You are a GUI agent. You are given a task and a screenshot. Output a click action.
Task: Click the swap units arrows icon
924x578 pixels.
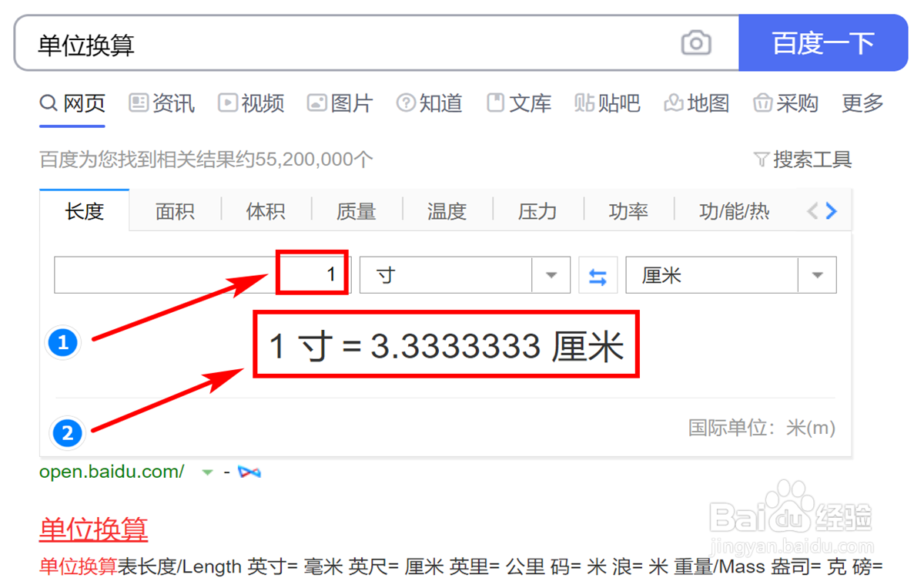598,276
